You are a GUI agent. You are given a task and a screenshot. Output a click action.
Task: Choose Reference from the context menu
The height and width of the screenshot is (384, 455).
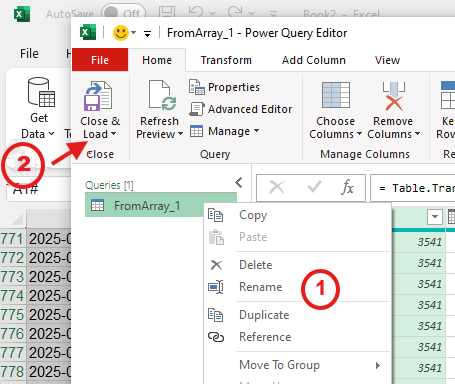click(297, 337)
